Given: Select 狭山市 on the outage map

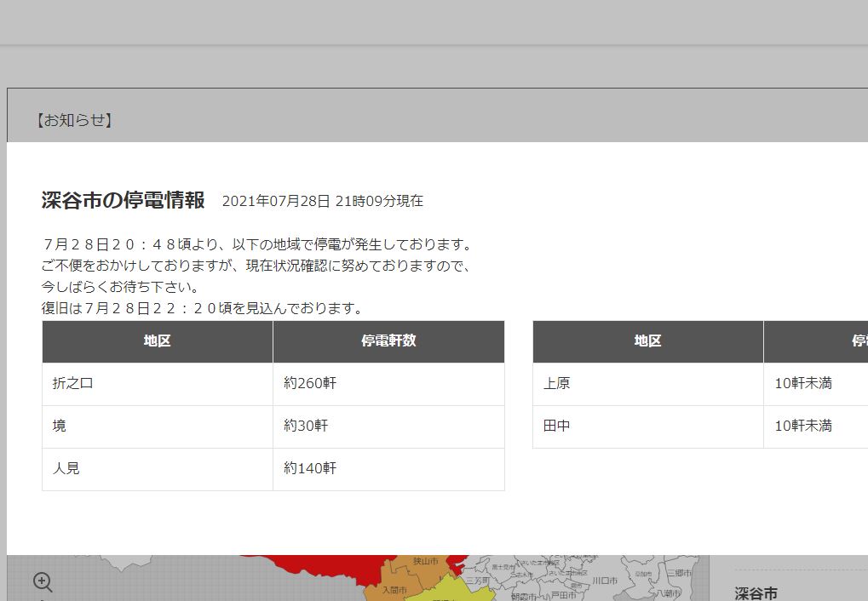Looking at the screenshot, I should (425, 561).
